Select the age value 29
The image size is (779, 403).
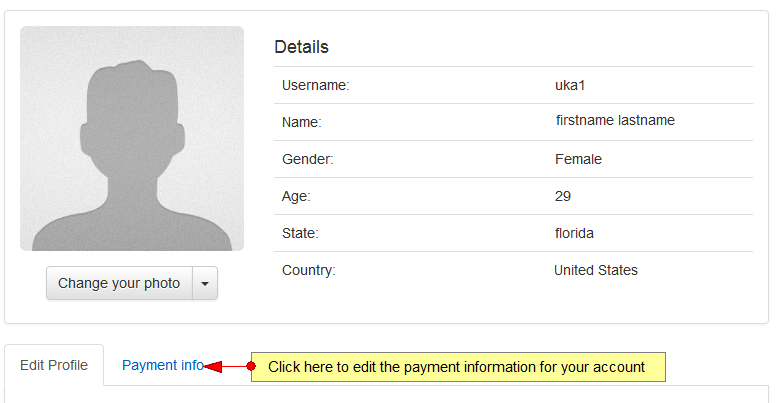tap(563, 196)
